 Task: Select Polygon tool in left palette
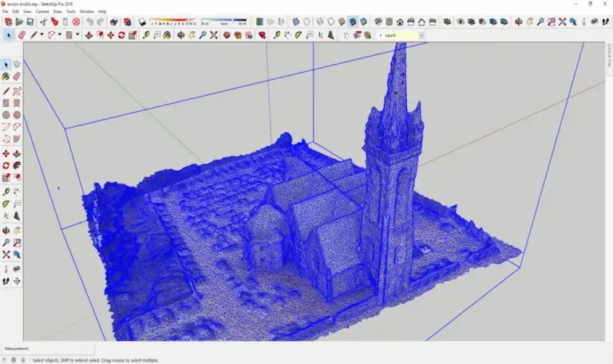pos(17,115)
